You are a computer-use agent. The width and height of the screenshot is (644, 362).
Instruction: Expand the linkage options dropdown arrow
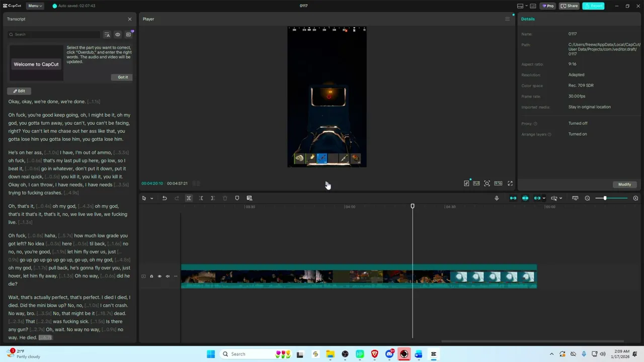point(544,199)
